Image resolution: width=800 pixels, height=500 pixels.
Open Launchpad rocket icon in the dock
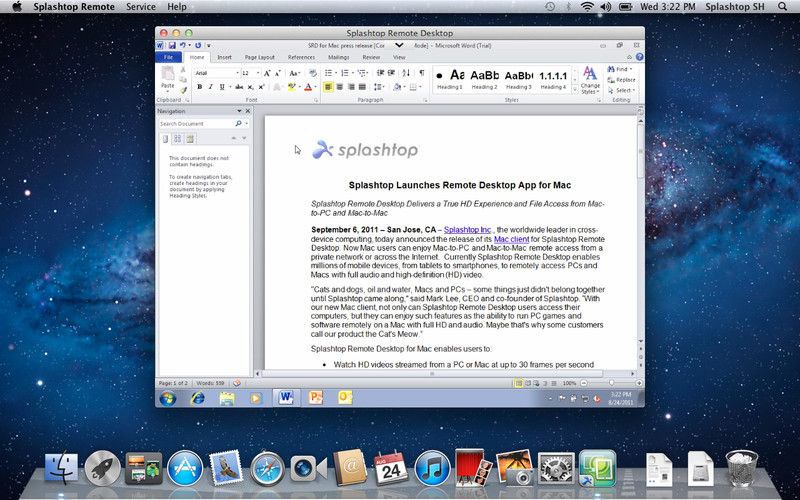103,468
